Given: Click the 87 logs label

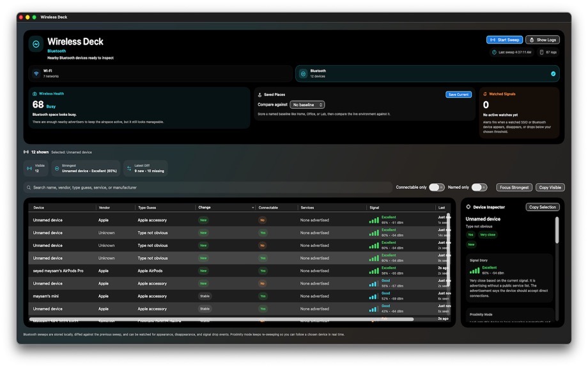Looking at the screenshot, I should [x=551, y=52].
